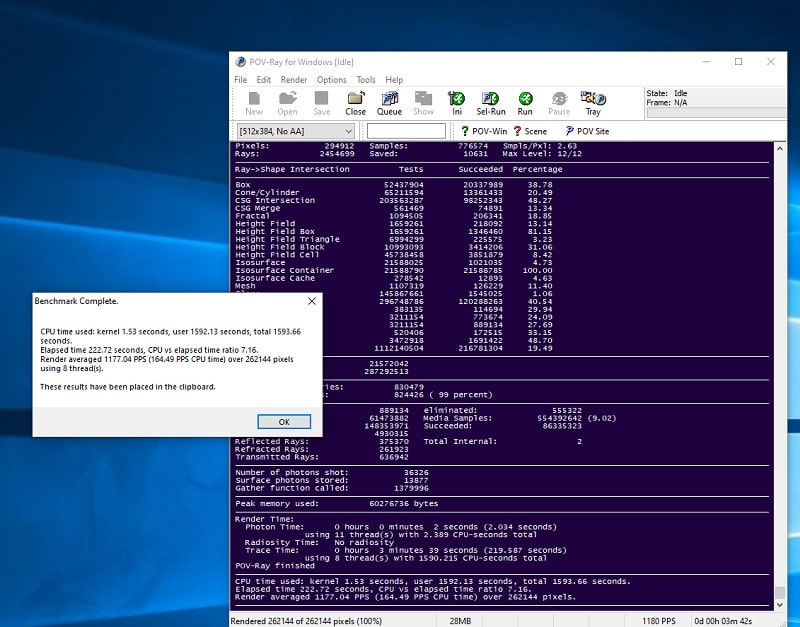The image size is (800, 627).
Task: Click the 'POV-Ray finished' message line
Action: (275, 566)
